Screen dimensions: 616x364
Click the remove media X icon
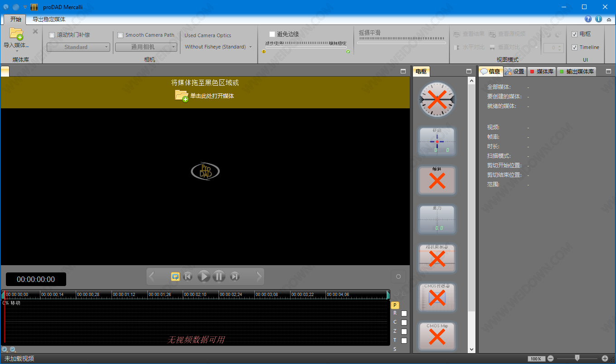point(35,31)
